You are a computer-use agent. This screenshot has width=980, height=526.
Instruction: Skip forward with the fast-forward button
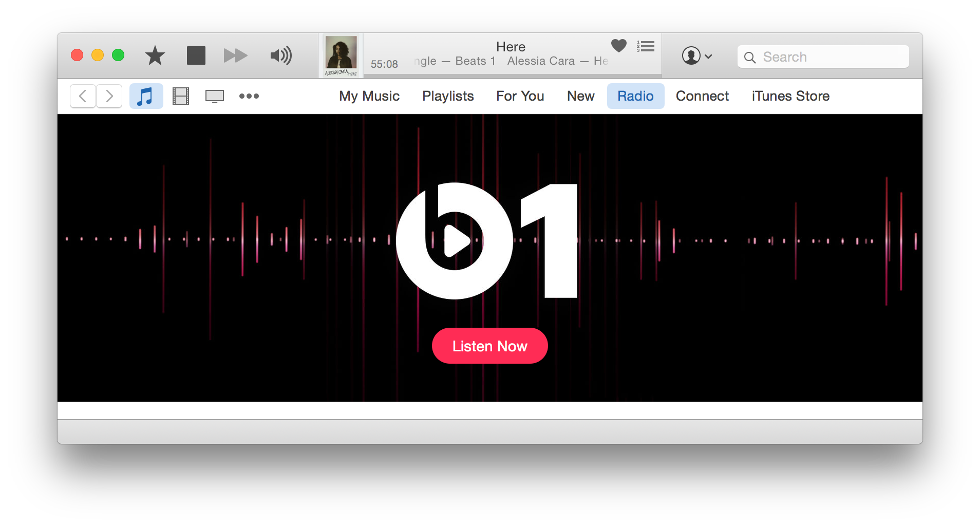(236, 55)
